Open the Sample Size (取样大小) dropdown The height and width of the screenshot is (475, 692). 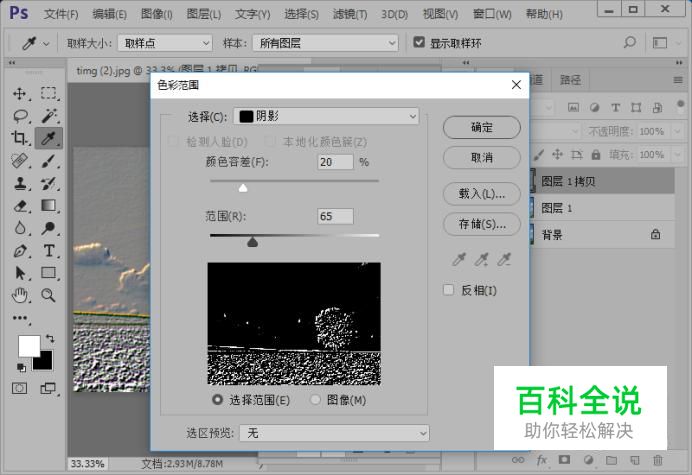point(165,43)
